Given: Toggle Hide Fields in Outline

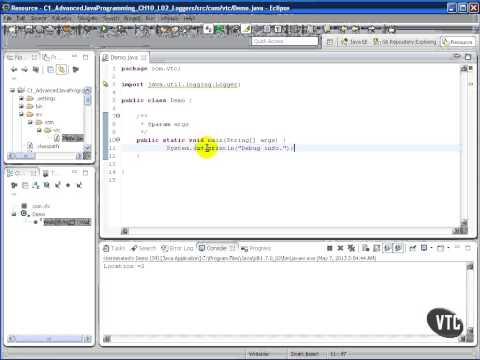Looking at the screenshot, I should (x=47, y=185).
